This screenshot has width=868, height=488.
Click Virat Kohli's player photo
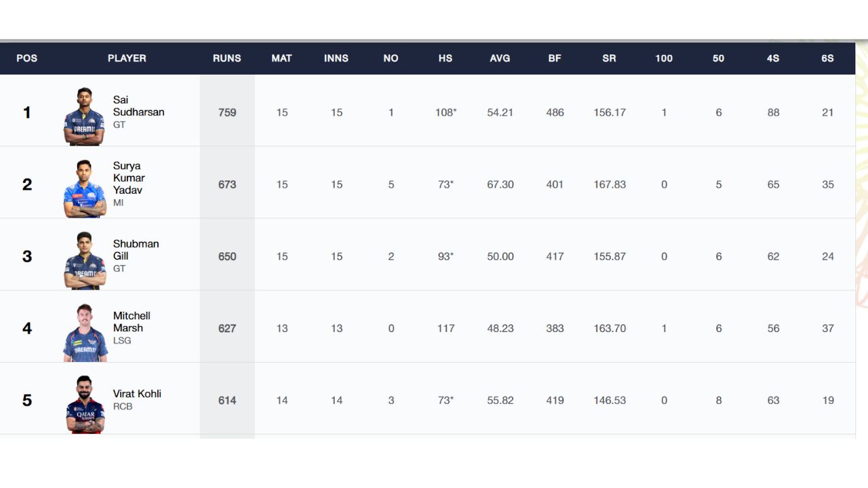pos(85,404)
